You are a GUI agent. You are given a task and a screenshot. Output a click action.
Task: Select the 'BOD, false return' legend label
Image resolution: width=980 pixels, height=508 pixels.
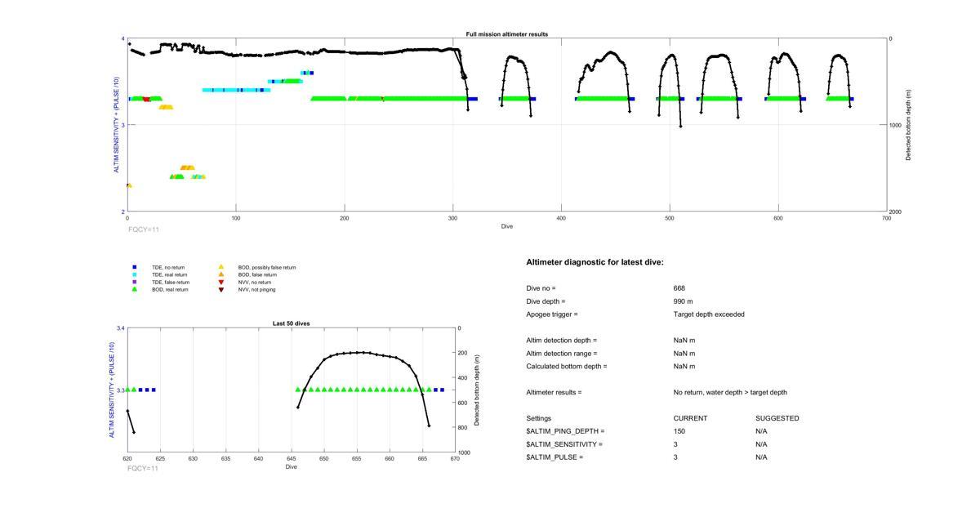pos(257,274)
